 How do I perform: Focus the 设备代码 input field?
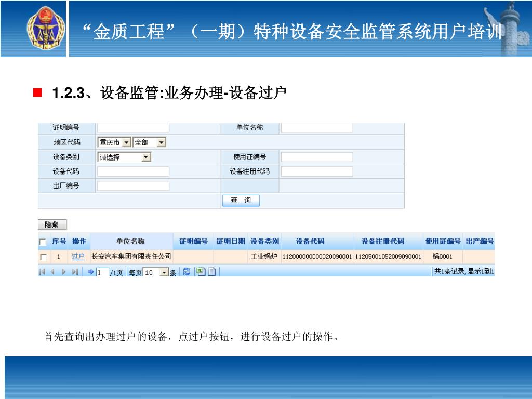pos(134,171)
